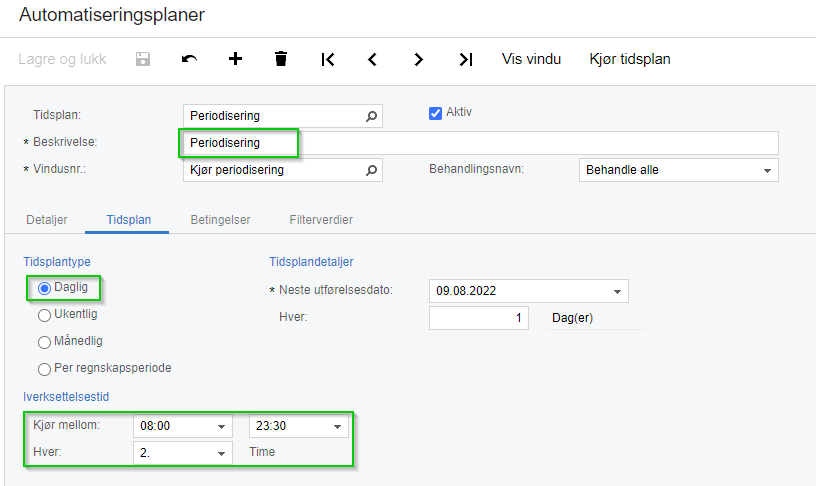Switch to the Tidsplan tab
This screenshot has width=816, height=486.
(129, 220)
